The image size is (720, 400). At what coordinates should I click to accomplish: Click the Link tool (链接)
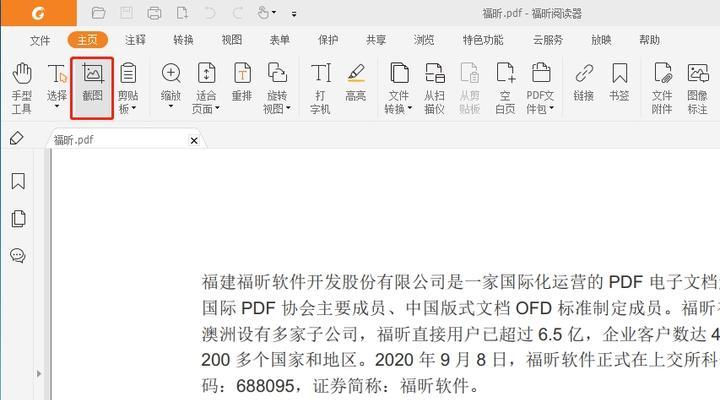[584, 83]
